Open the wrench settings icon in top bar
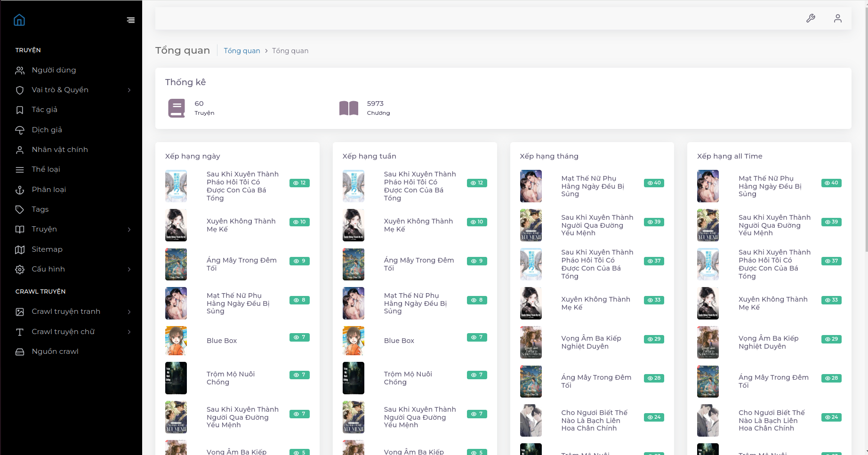 click(811, 18)
